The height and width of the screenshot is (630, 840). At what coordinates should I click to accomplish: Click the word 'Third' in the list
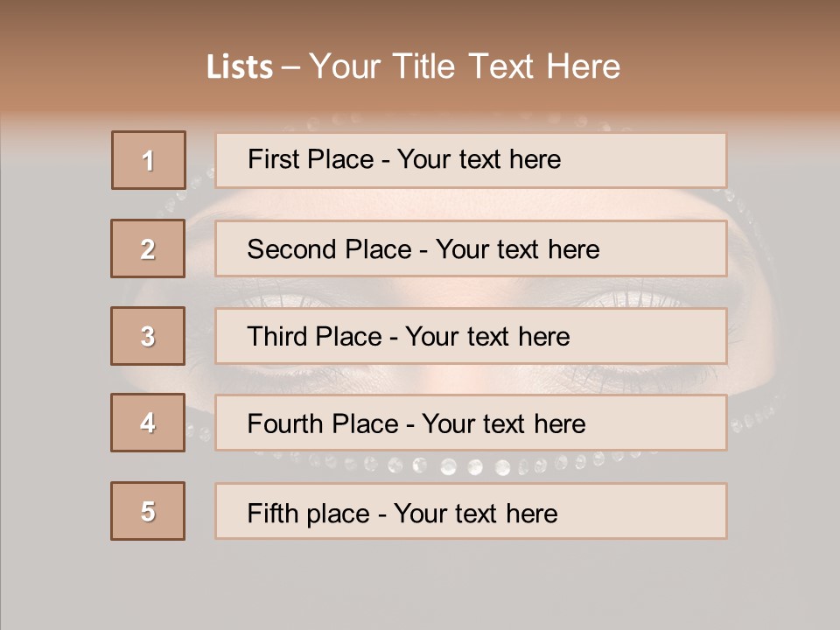[x=278, y=337]
